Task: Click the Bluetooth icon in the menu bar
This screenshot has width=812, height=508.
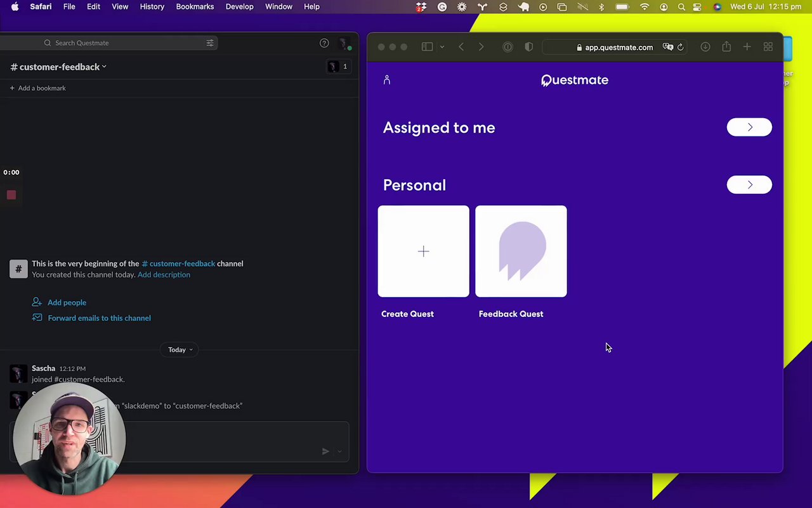Action: [601, 7]
